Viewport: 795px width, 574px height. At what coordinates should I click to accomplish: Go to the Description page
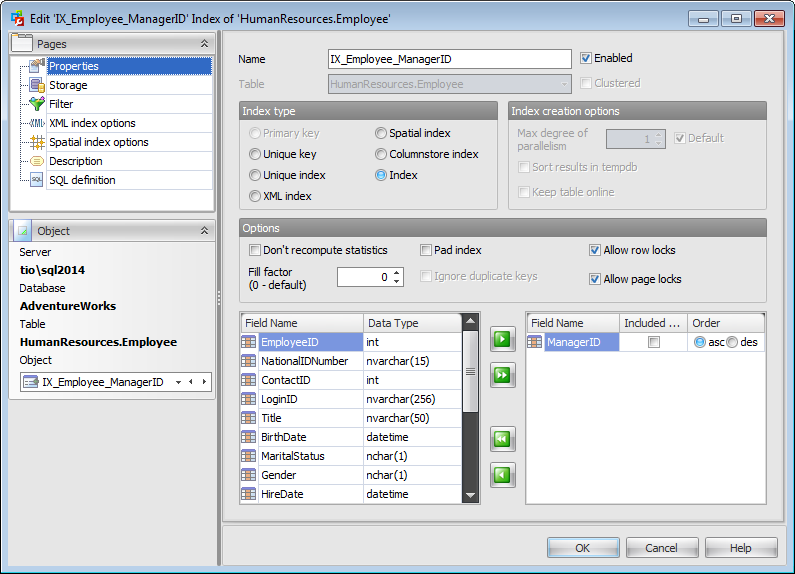point(76,161)
